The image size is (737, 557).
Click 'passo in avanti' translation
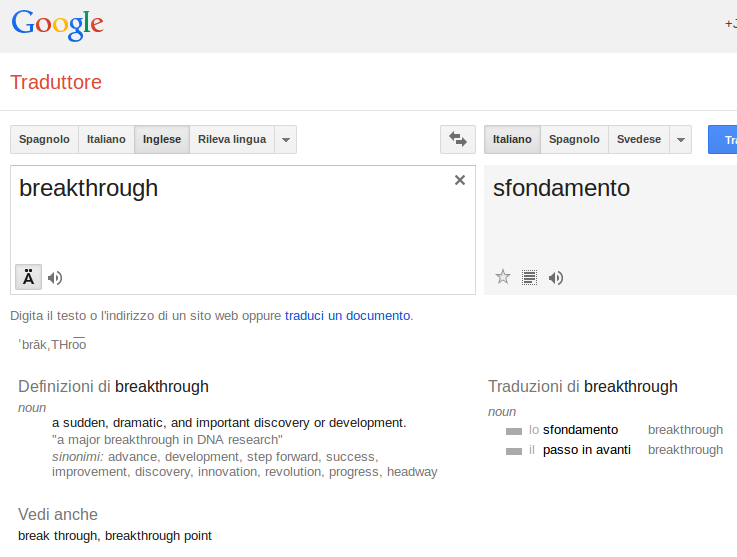586,450
